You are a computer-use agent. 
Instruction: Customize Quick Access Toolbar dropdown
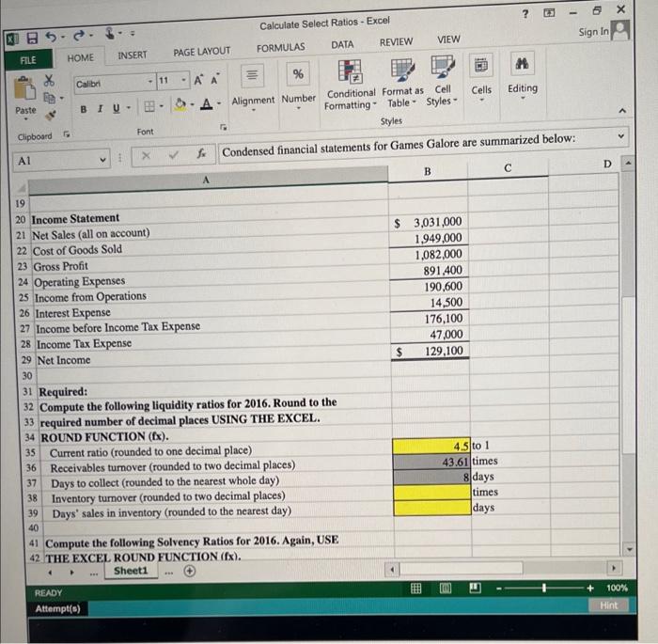tap(133, 33)
